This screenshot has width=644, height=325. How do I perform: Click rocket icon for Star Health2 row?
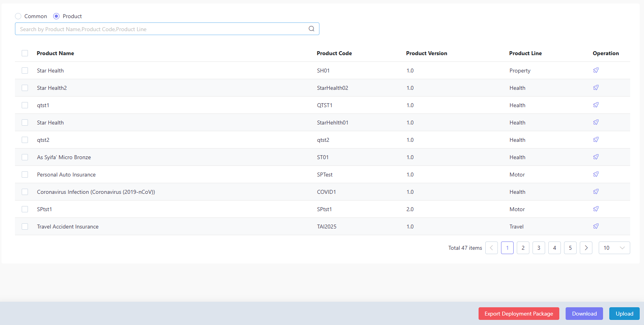pos(596,87)
